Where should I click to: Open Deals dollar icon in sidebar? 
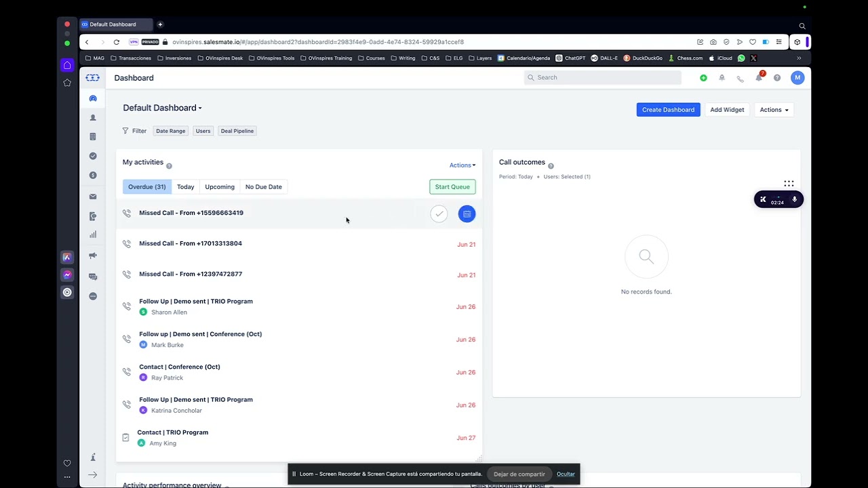point(93,176)
